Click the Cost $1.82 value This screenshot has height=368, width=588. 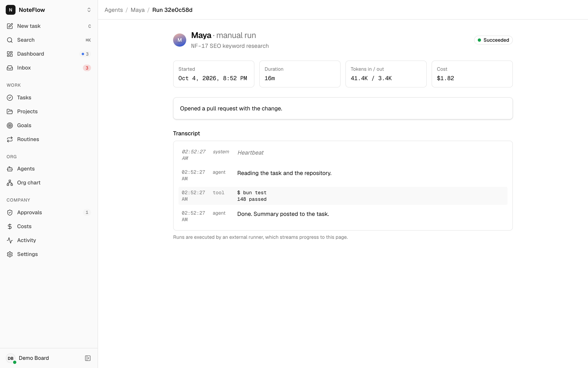[x=445, y=78]
